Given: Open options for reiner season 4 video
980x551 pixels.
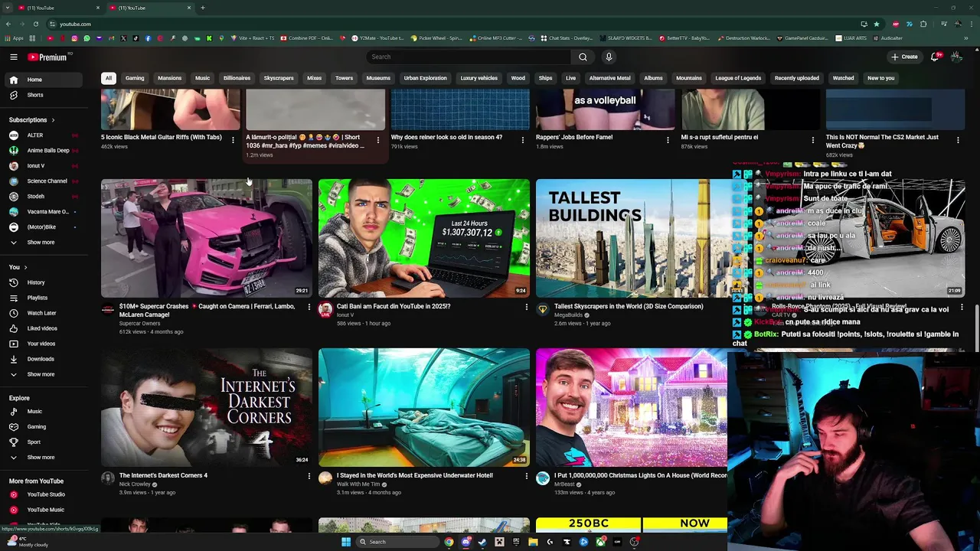Looking at the screenshot, I should tap(523, 140).
